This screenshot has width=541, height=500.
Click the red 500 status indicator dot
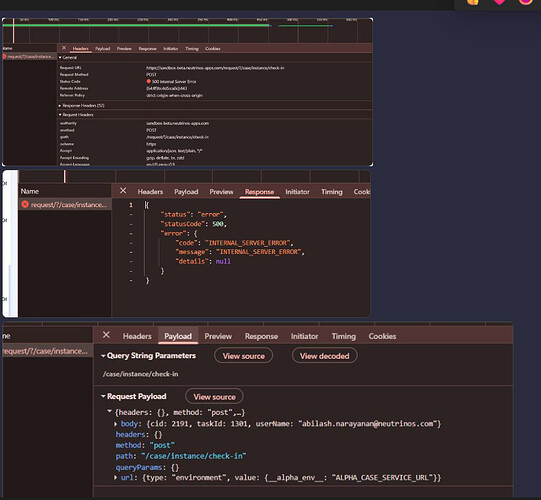[x=149, y=81]
